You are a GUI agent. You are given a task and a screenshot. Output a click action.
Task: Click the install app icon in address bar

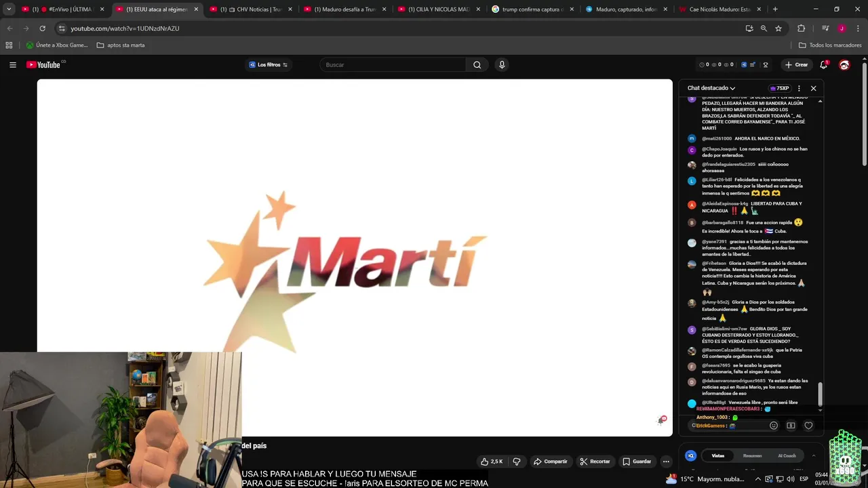[749, 28]
